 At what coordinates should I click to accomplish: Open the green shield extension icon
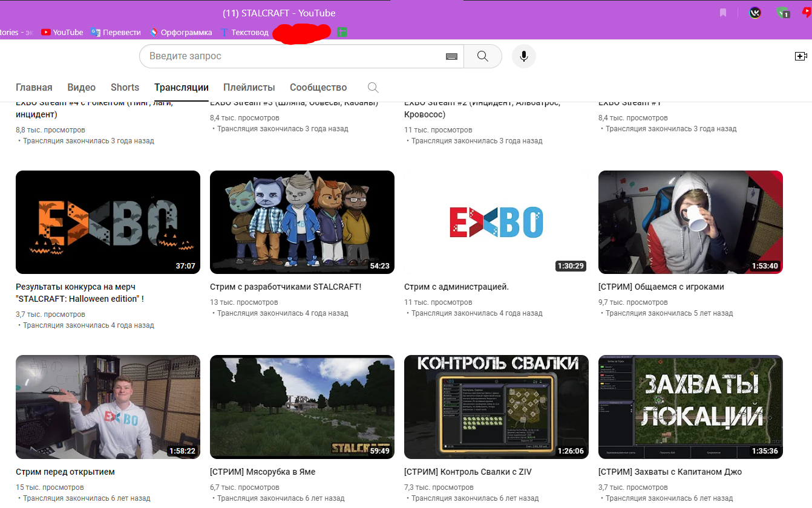[x=783, y=13]
